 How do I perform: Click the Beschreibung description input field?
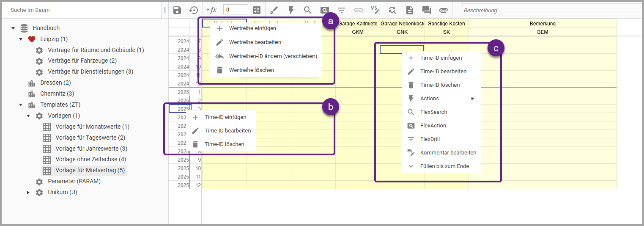(550, 10)
